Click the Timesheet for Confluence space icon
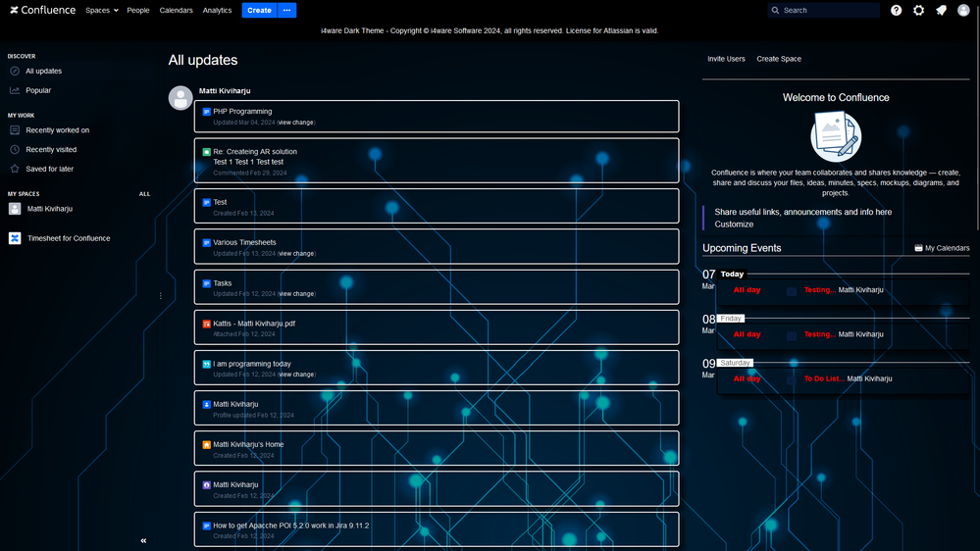 click(15, 238)
